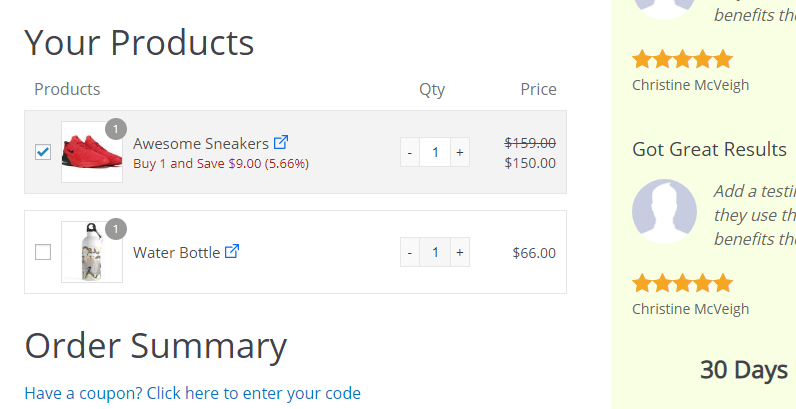
Task: Click the Awesome Sneakers product name
Action: point(201,144)
